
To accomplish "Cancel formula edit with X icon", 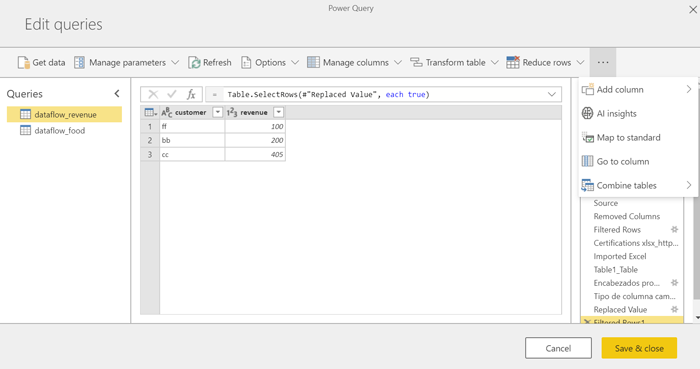I will [153, 94].
